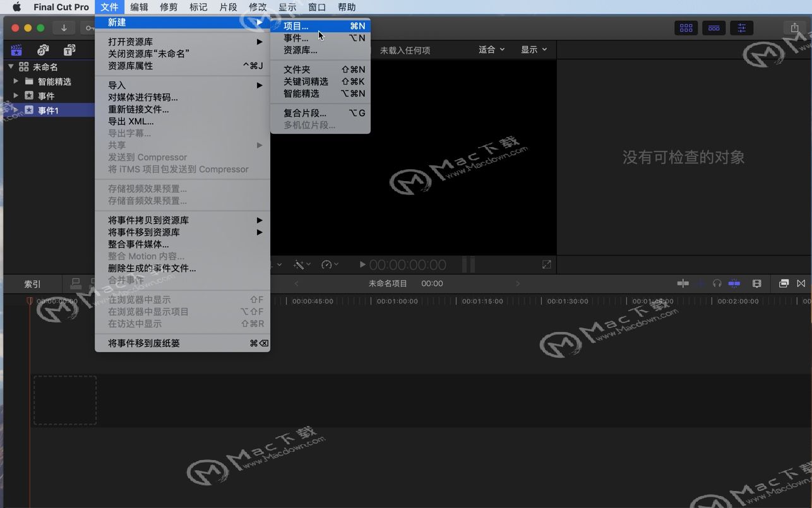Click the import media down-arrow button
The image size is (812, 508).
click(x=64, y=28)
